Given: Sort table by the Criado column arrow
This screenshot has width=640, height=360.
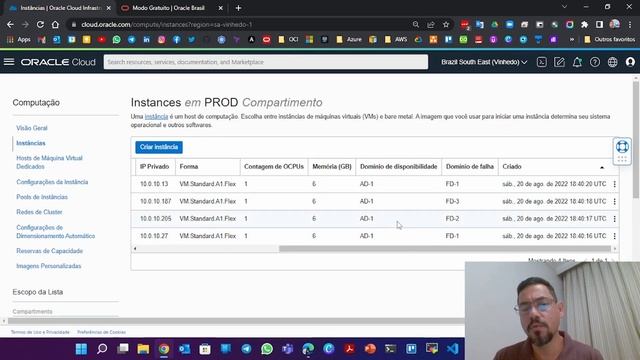Looking at the screenshot, I should click(x=602, y=167).
